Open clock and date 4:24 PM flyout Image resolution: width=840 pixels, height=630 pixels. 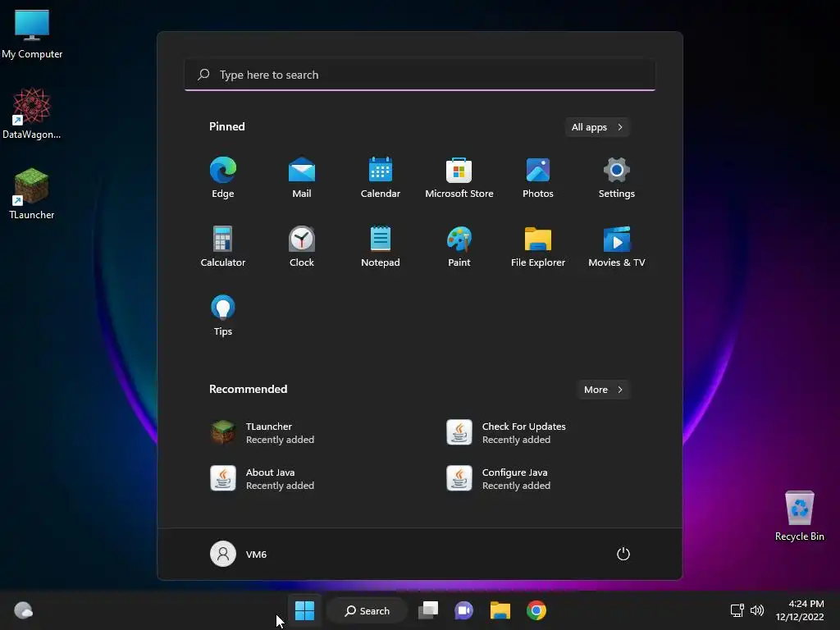click(x=801, y=610)
